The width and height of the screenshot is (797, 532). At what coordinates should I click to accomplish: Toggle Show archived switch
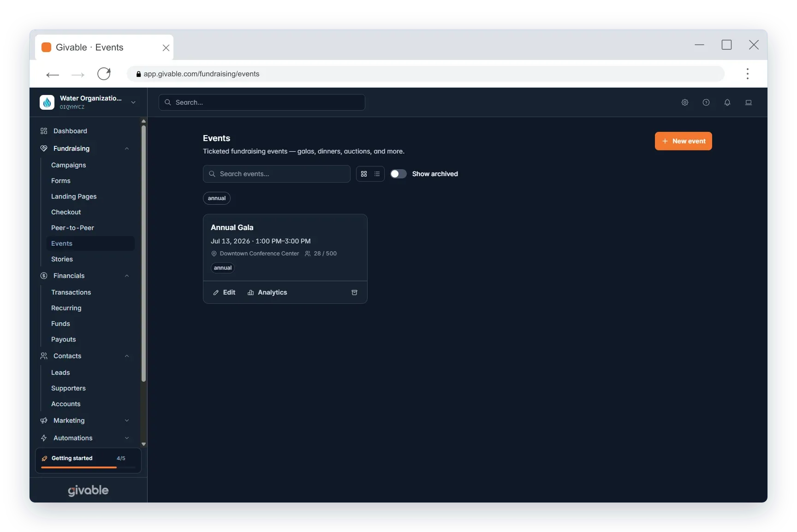(x=398, y=174)
